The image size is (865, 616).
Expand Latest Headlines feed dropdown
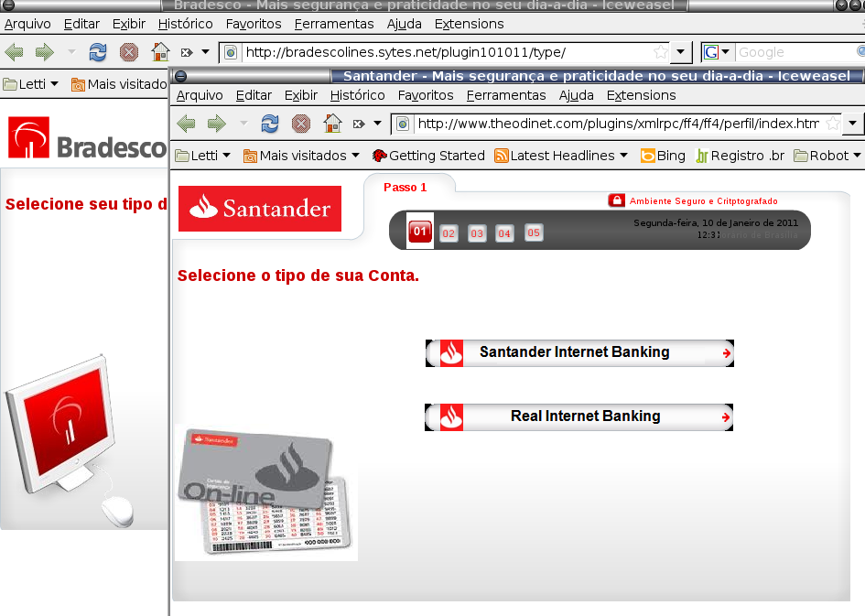point(561,156)
